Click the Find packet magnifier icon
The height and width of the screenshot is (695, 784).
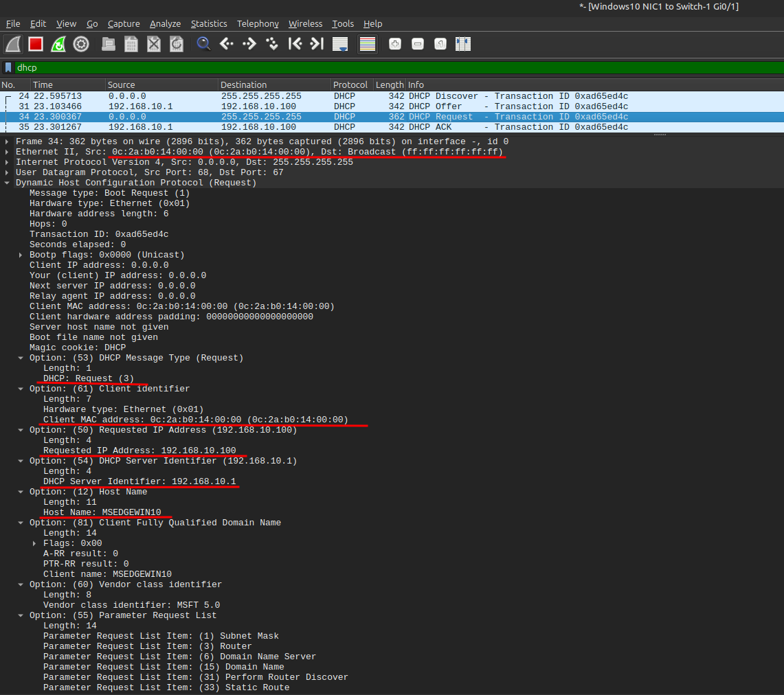click(x=203, y=44)
